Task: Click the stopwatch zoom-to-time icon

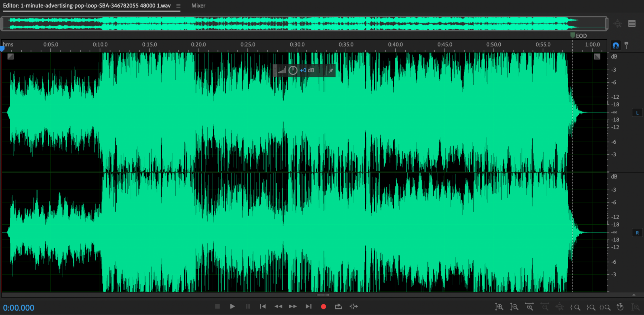Action: click(620, 307)
